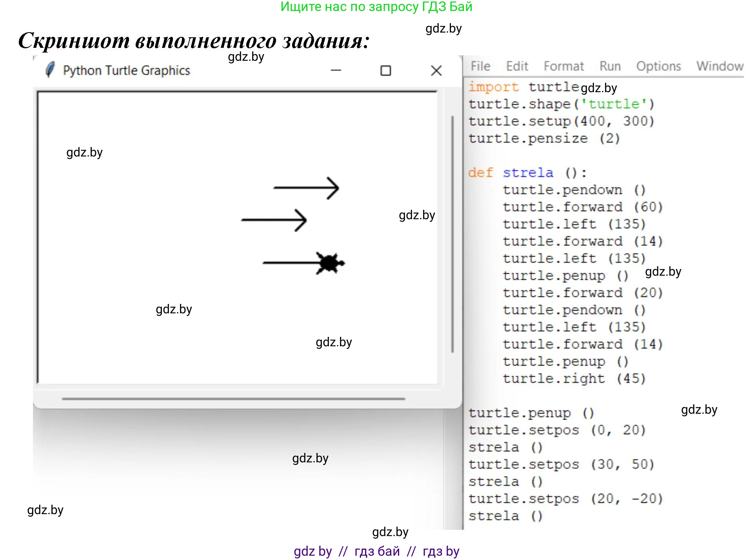Click the 'turtle.right (45)' code line
Image resolution: width=754 pixels, height=560 pixels.
[x=574, y=379]
